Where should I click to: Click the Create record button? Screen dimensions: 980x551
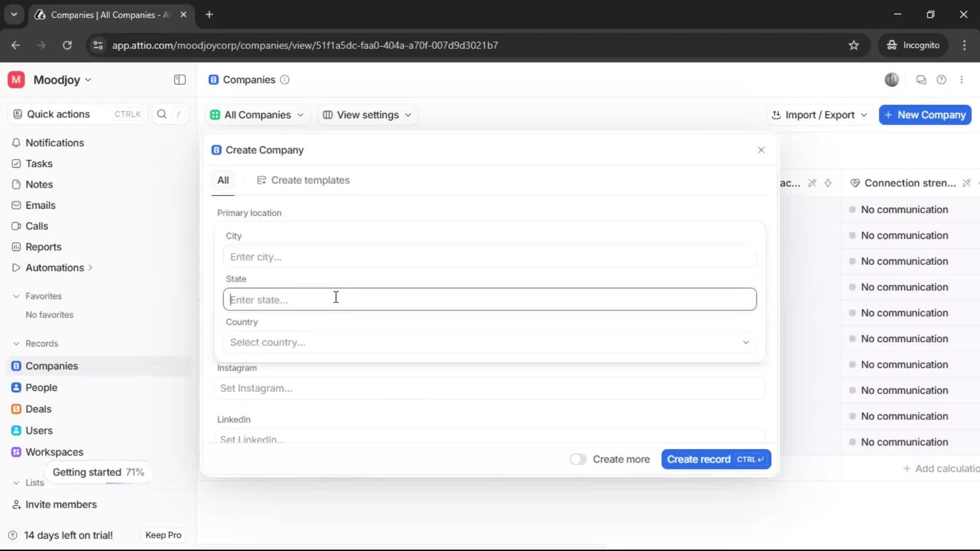(x=716, y=459)
